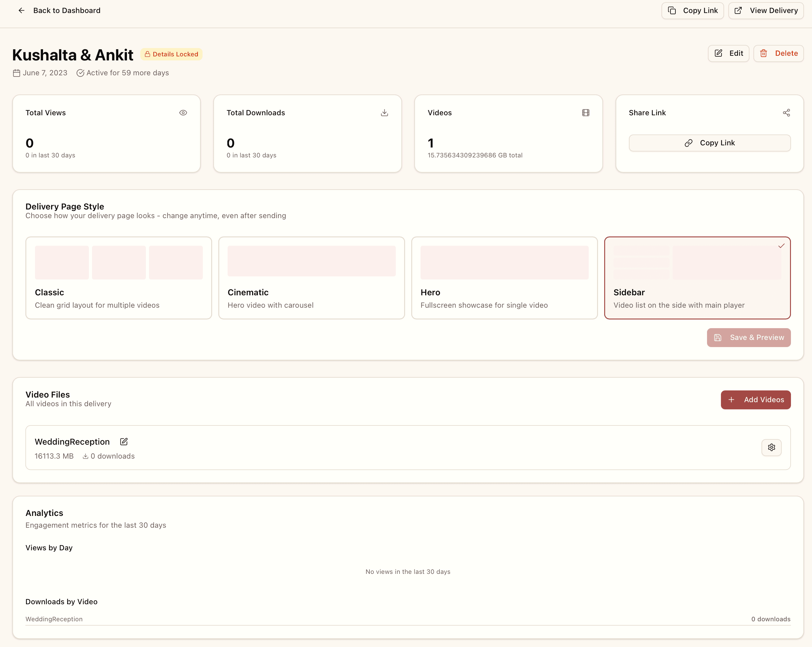Viewport: 812px width, 647px height.
Task: Click the film icon on Videos card
Action: coord(586,112)
